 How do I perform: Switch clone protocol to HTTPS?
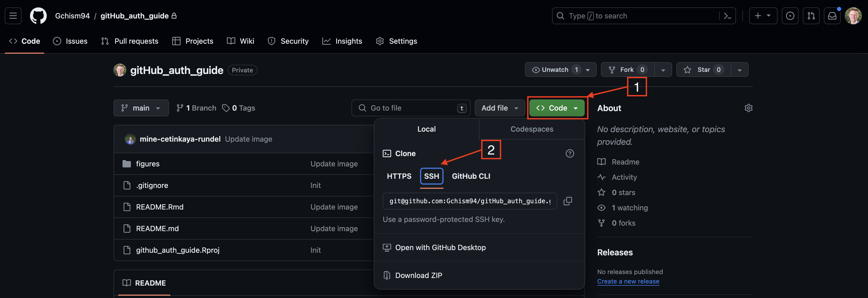coord(399,176)
